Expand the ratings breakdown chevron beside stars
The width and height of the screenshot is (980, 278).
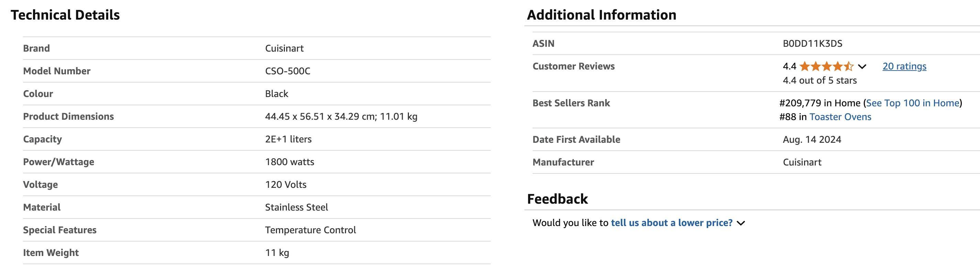pos(862,67)
